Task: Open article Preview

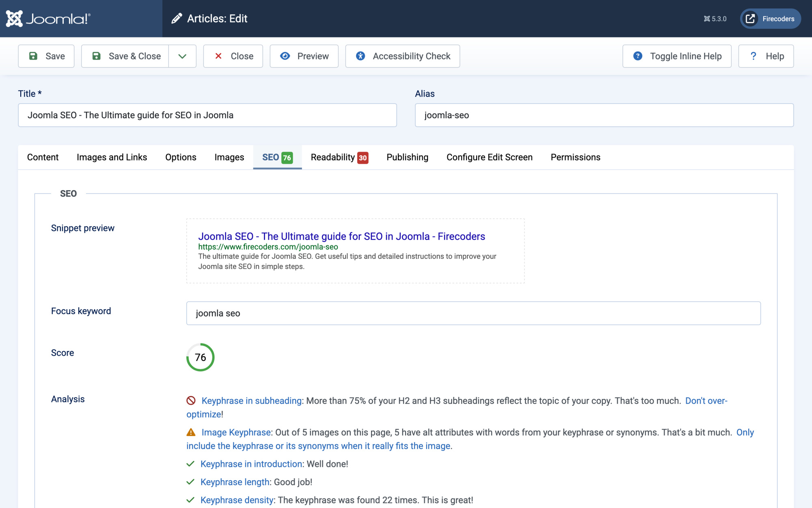Action: pyautogui.click(x=304, y=56)
